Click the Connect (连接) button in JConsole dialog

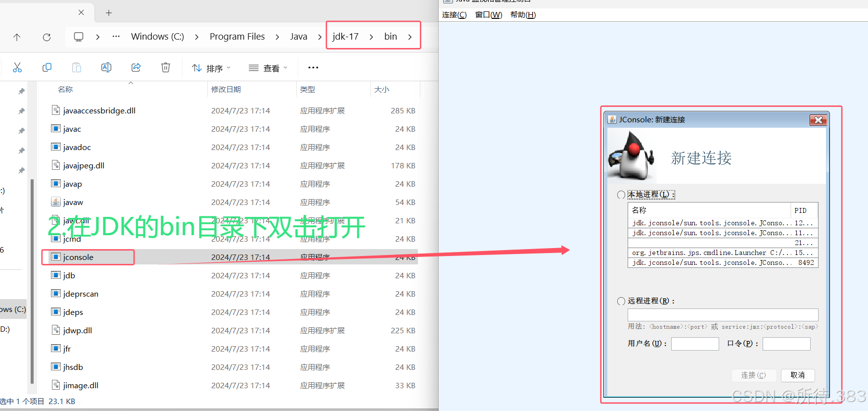tap(754, 375)
